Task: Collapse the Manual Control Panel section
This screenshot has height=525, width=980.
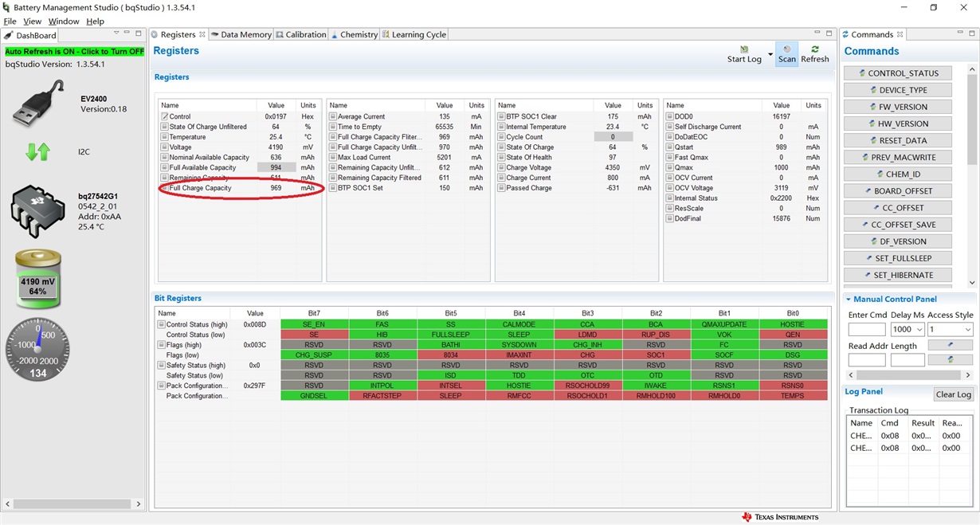Action: [849, 300]
